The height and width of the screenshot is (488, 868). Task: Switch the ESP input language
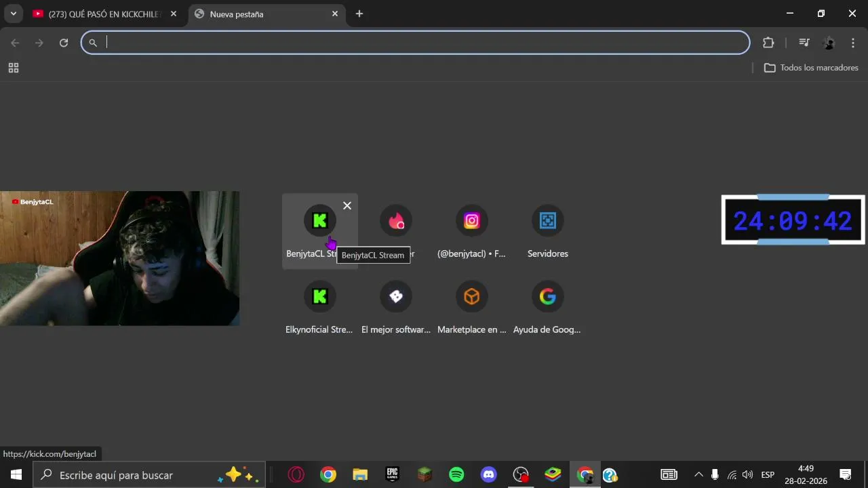(x=768, y=474)
